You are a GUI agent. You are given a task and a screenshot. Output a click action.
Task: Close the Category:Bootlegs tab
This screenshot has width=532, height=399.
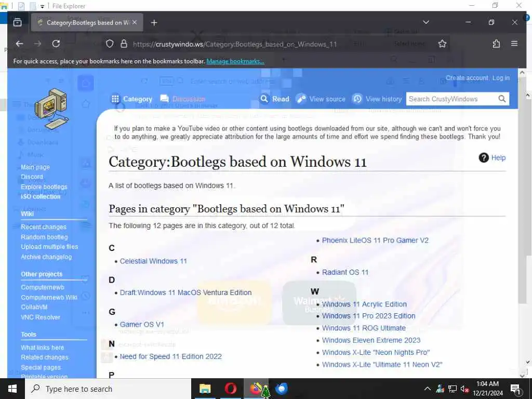coord(135,22)
